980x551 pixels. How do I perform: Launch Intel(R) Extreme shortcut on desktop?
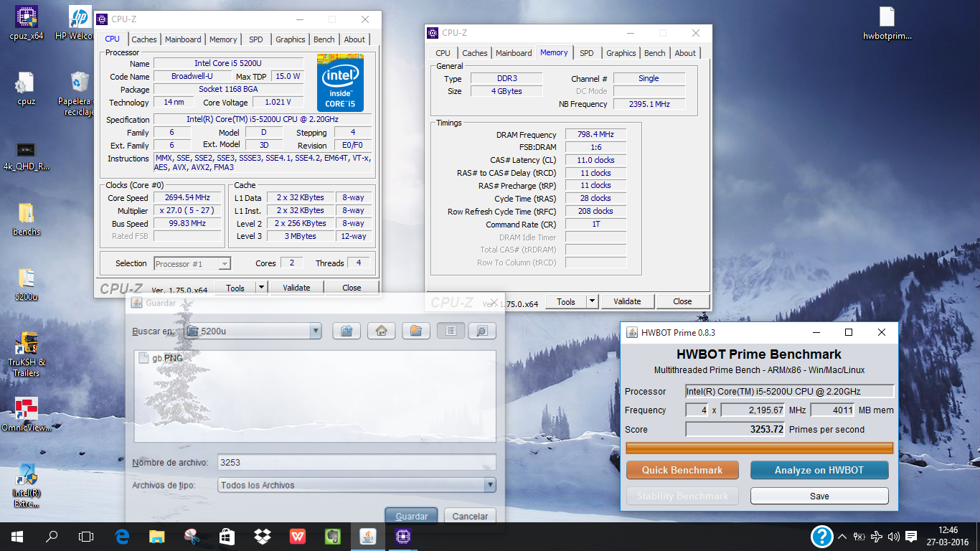point(27,485)
